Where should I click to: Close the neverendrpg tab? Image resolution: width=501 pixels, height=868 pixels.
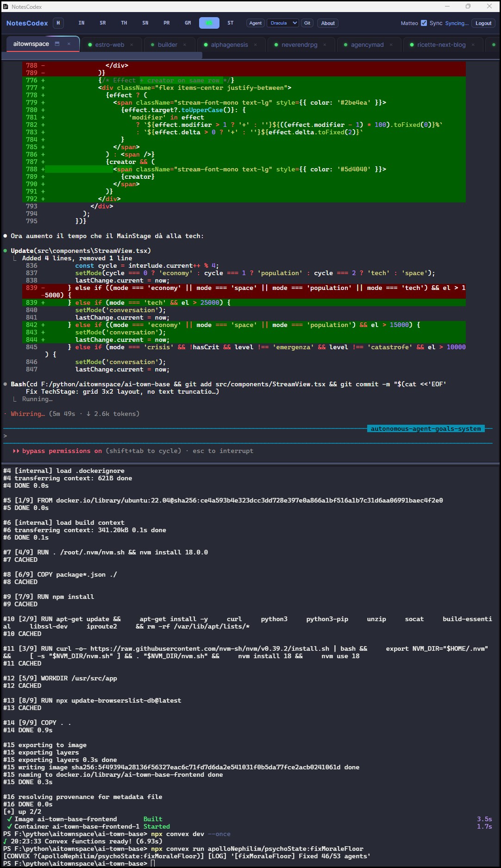click(x=325, y=45)
